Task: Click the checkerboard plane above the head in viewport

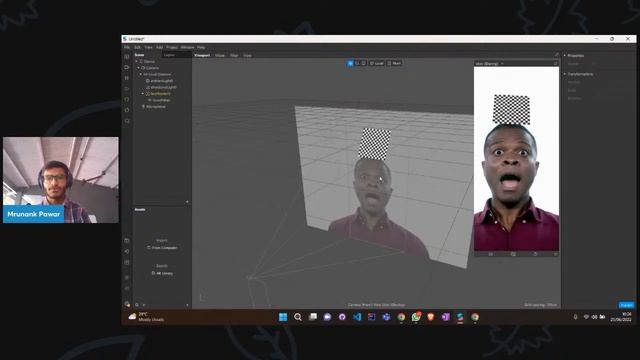Action: click(x=375, y=144)
